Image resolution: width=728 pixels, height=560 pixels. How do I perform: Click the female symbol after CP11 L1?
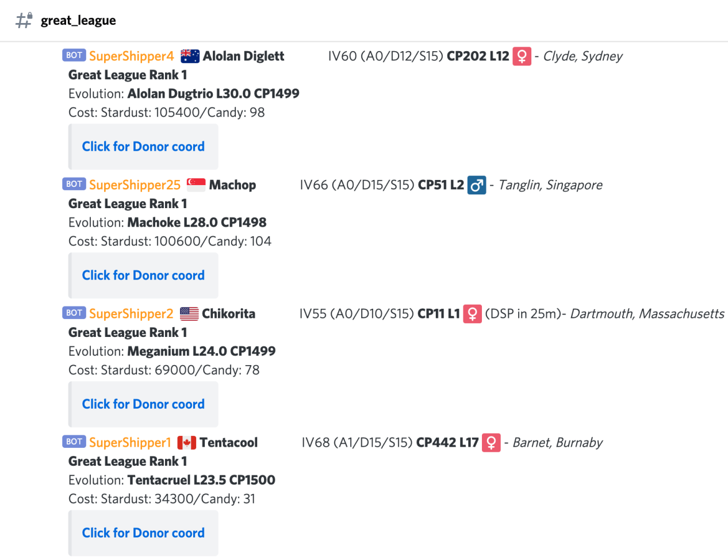(473, 314)
